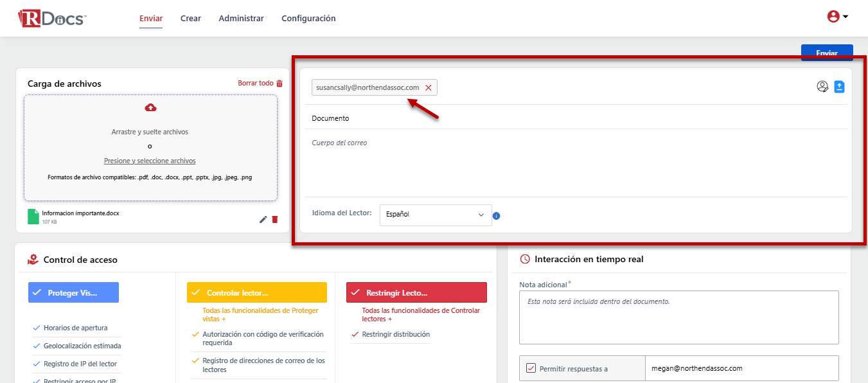Select the Controlar lector option
Screen dimensions: 868x383
pos(256,292)
